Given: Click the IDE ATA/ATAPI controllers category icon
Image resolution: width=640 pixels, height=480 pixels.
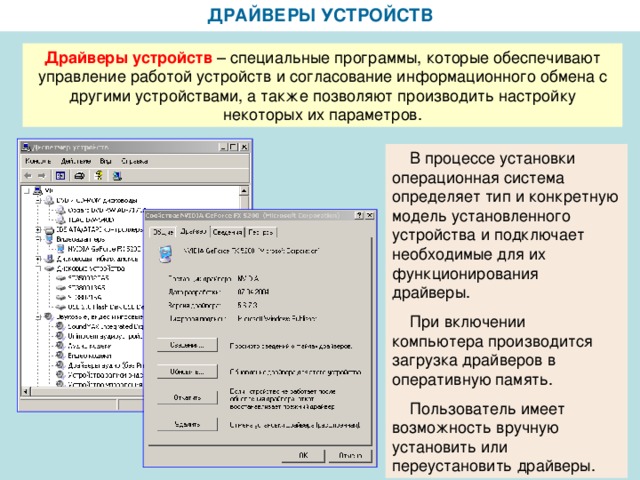Looking at the screenshot, I should pos(49,229).
